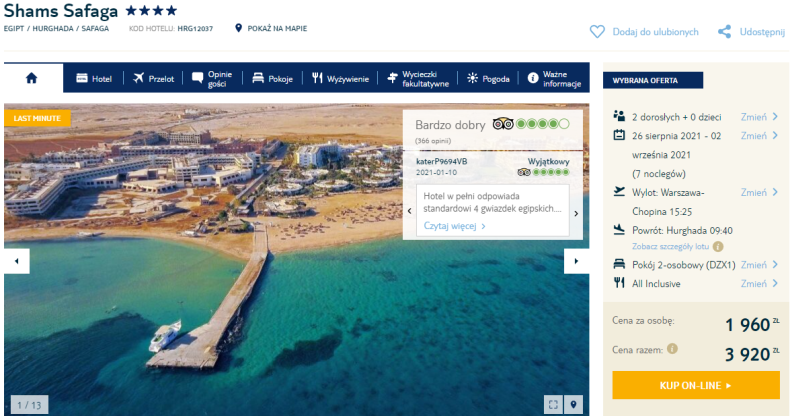Screen dimensions: 790x416
Task: Click the calendar icon in offer panel
Action: [619, 135]
